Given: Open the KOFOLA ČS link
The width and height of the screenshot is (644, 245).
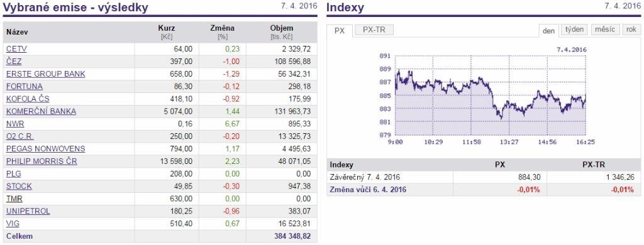Looking at the screenshot, I should 28,99.
